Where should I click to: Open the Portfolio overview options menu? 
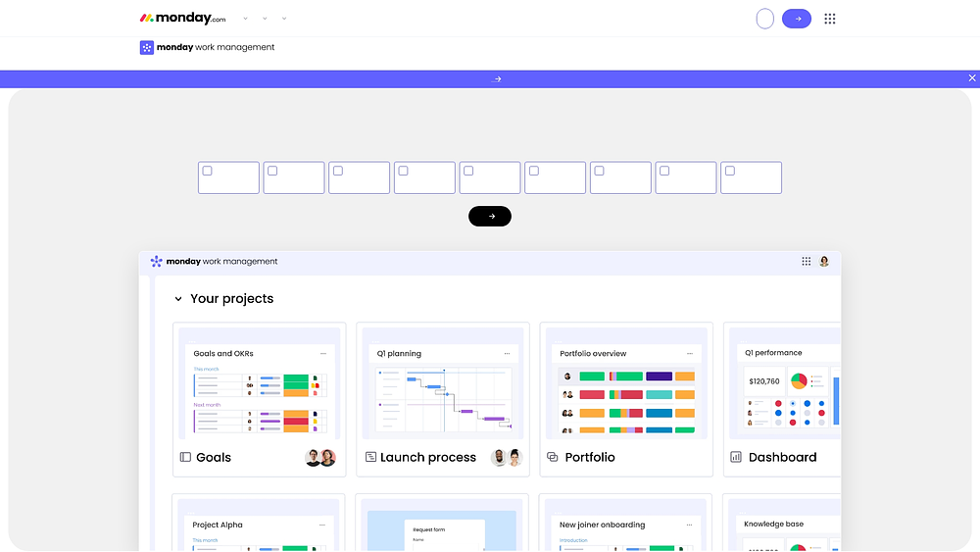click(x=690, y=354)
